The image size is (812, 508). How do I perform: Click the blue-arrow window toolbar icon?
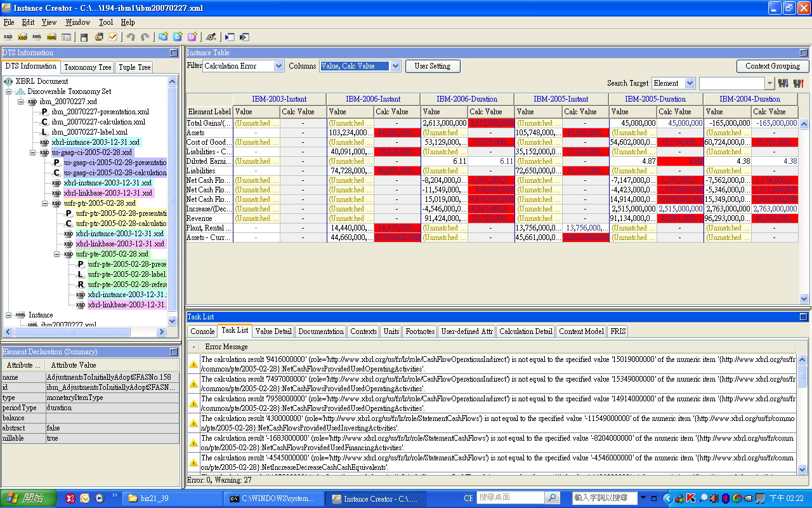[x=229, y=37]
